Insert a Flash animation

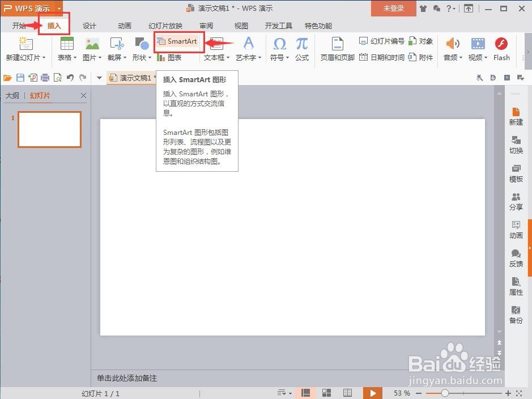(501, 49)
